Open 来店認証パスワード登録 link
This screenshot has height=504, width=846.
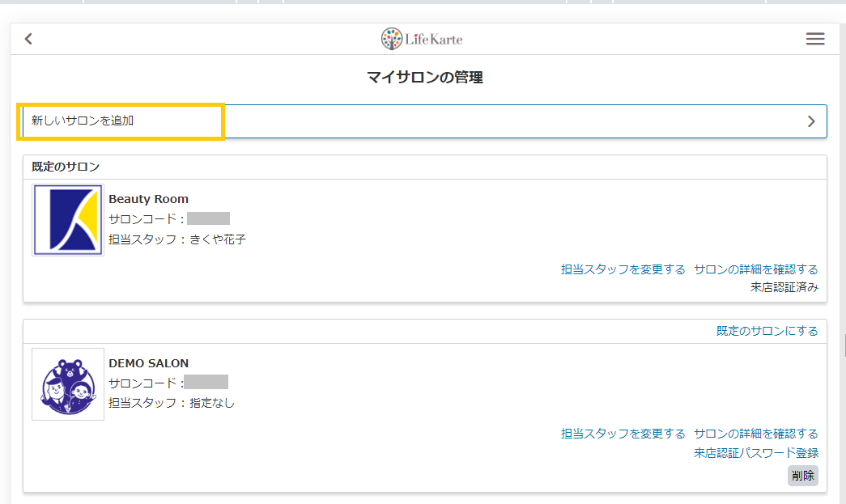[x=756, y=453]
